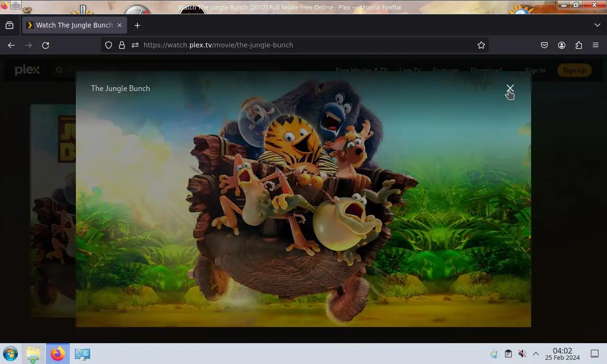Select the Watch The Jungle Bunch tab
Image resolution: width=607 pixels, height=364 pixels.
[74, 25]
